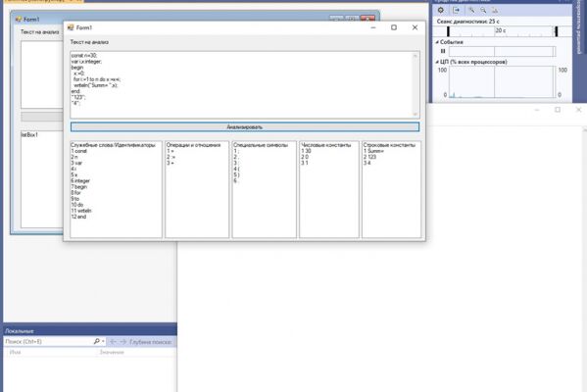Click the writeln("Summ= ",x); line in text box
Screen dimensions: 587x392
tap(95, 85)
